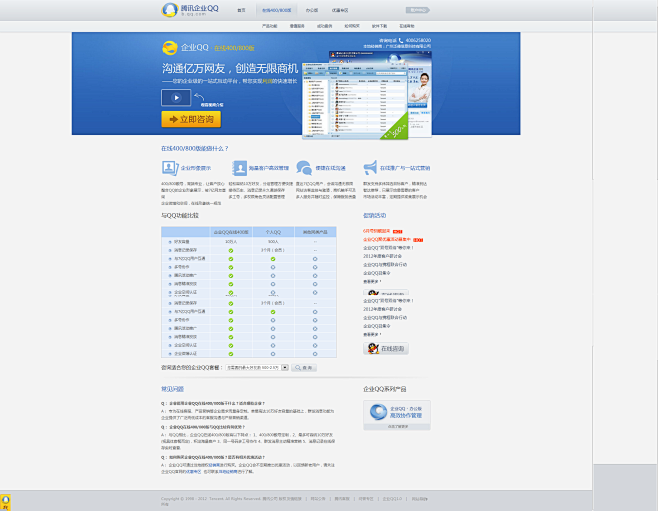Click the grey arrow-shaped button in the top header
Image resolution: width=658 pixels, height=511 pixels.
(418, 10)
